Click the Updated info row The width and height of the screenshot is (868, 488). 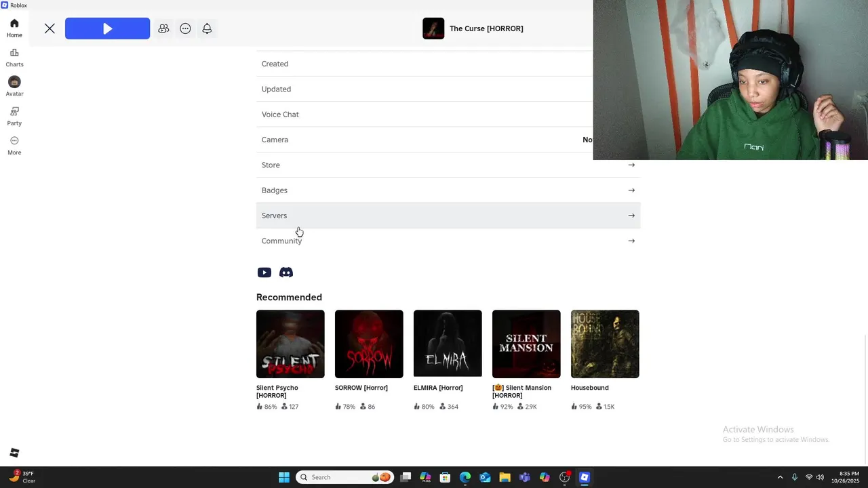[425, 89]
